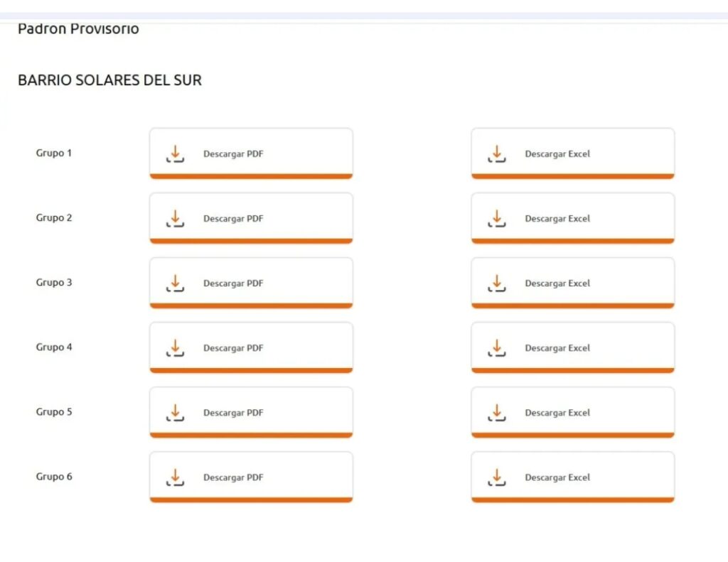The height and width of the screenshot is (562, 728).
Task: Select the 'Descargar PDF' label in Grupo 1 row
Action: click(x=233, y=154)
